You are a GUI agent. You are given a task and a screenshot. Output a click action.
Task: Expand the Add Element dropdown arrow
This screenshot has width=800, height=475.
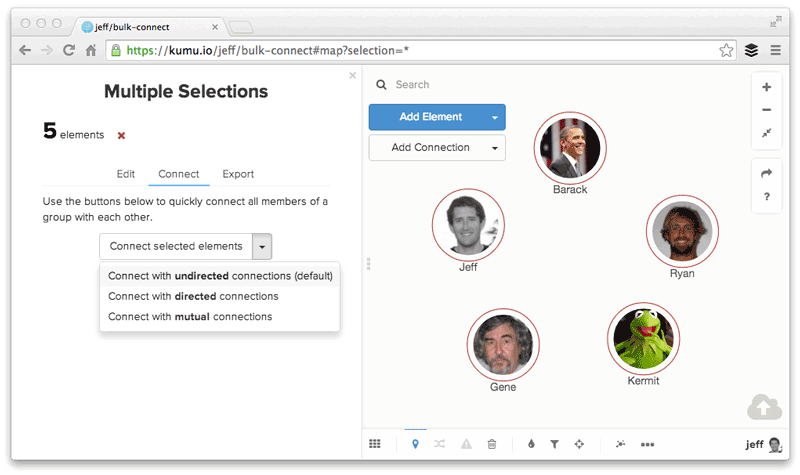494,117
